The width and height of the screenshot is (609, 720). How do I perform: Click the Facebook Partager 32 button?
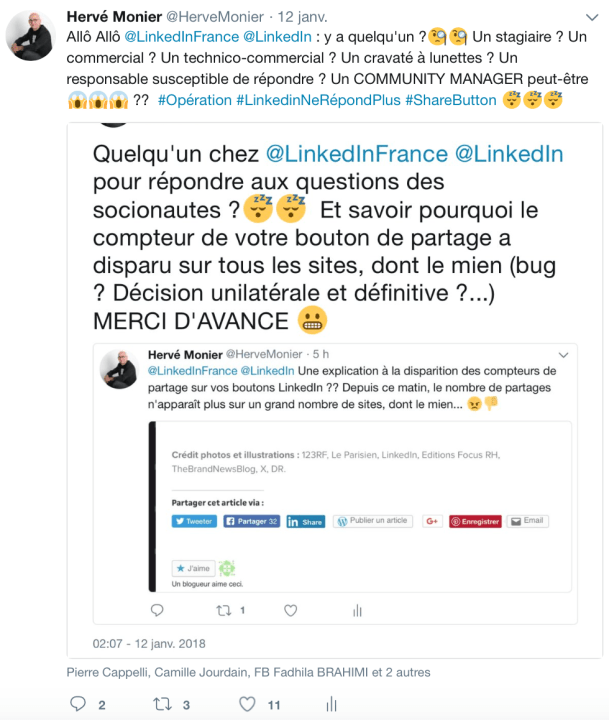(252, 521)
